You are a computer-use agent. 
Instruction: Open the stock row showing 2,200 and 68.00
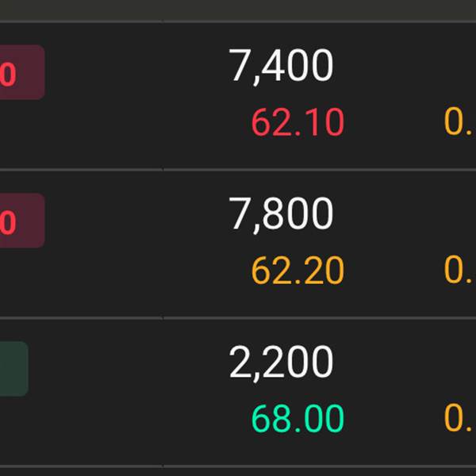point(238,392)
